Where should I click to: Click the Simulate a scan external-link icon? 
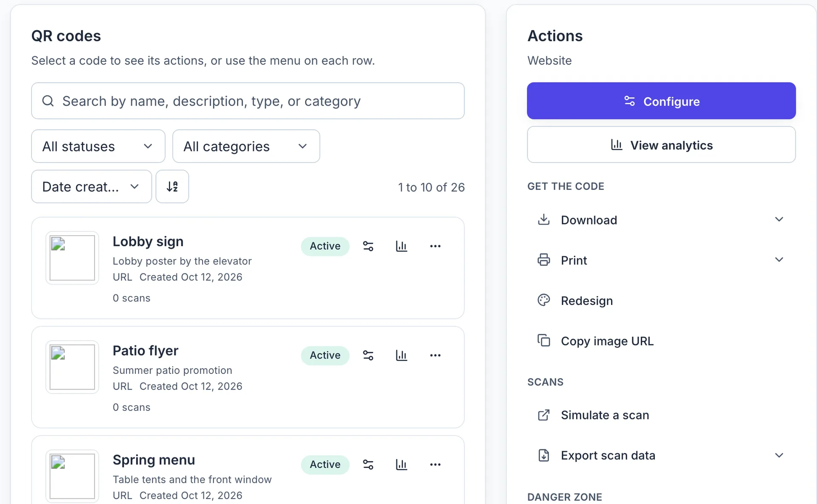[x=544, y=415]
